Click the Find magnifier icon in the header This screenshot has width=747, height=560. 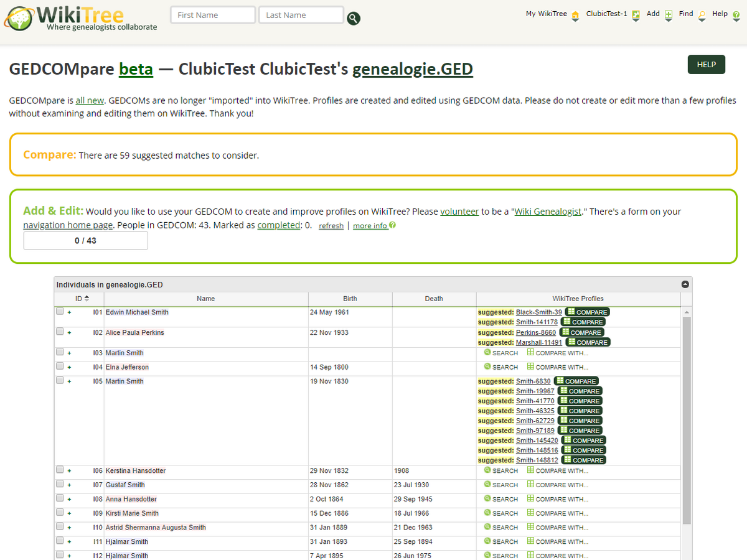(702, 15)
